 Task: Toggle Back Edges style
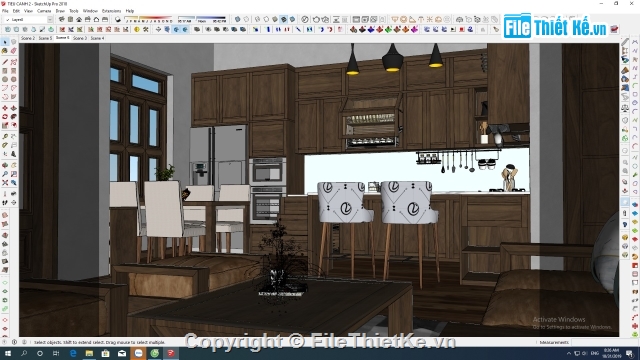[x=246, y=19]
